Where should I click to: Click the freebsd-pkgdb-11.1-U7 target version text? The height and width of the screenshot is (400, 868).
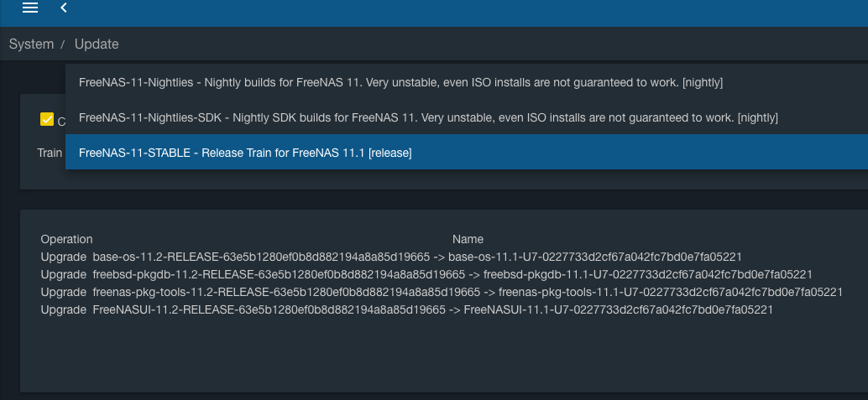[647, 274]
